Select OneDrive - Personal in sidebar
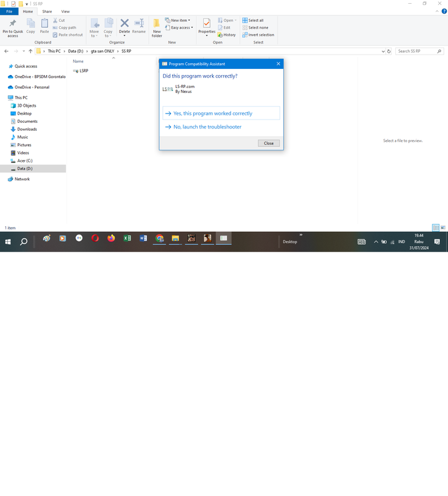Viewport: 448px width, 496px height. tap(32, 87)
